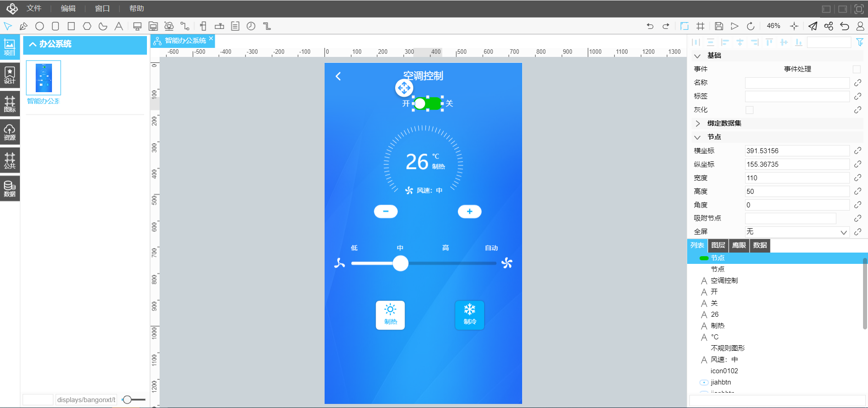
Task: Select the connector line node tool
Action: (x=185, y=26)
